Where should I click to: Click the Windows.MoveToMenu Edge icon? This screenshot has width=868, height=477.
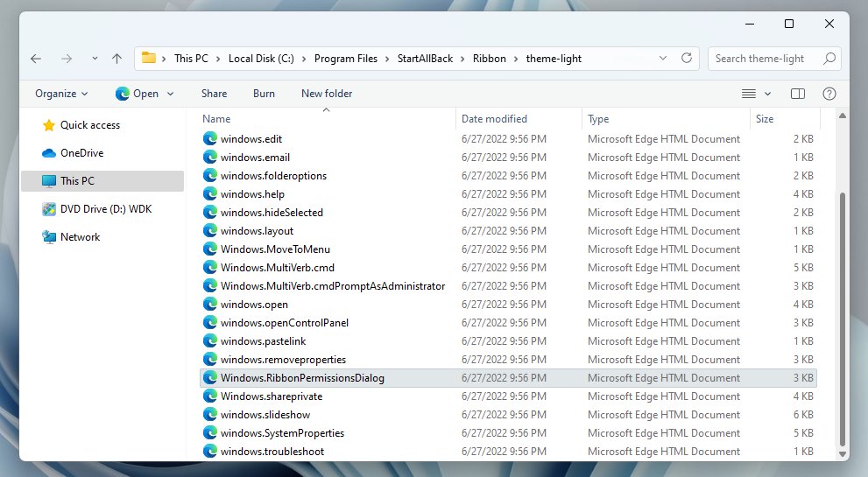pos(210,249)
